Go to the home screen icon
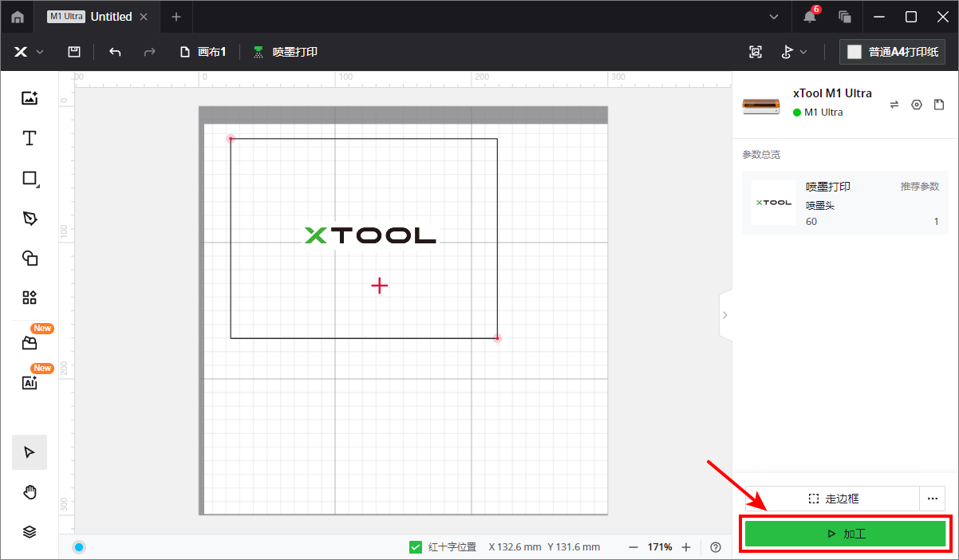The width and height of the screenshot is (959, 560). point(18,17)
